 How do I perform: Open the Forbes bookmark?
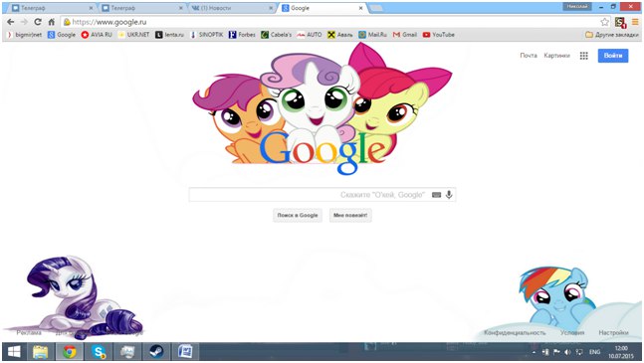click(x=242, y=35)
